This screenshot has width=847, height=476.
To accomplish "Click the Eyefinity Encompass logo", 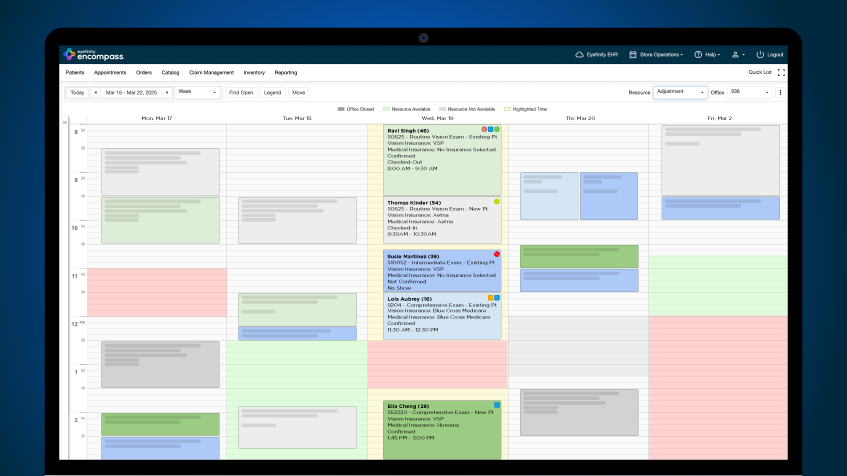I will tap(93, 55).
